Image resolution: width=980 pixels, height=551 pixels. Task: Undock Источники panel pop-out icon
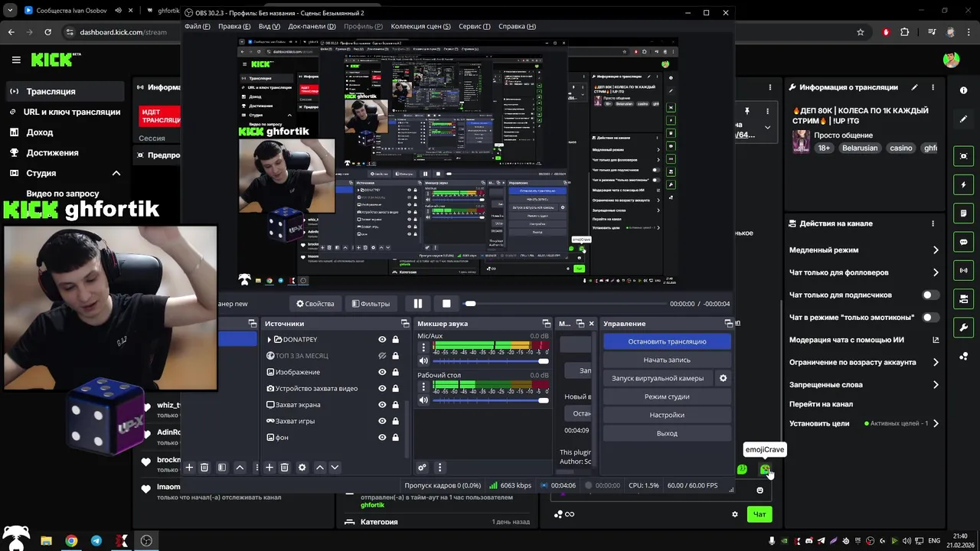tap(405, 324)
